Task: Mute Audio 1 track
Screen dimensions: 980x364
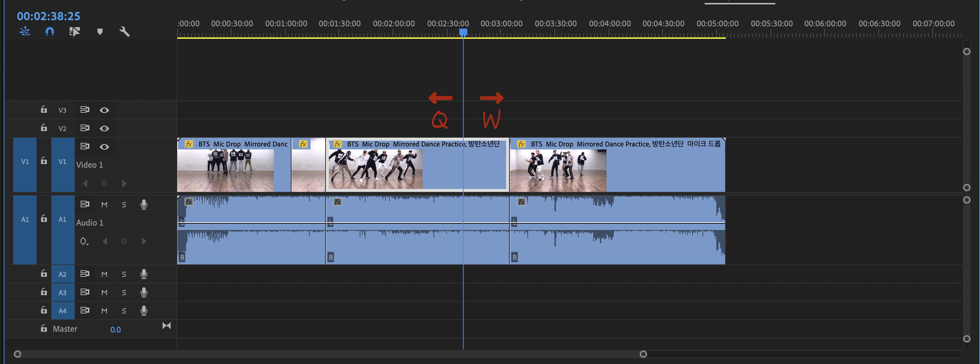Action: coord(104,205)
